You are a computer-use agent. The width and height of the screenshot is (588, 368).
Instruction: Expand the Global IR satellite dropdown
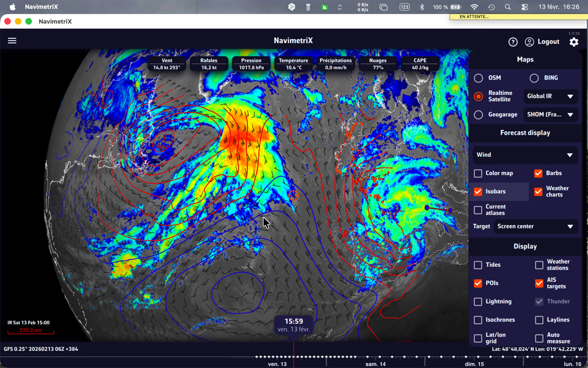point(551,97)
